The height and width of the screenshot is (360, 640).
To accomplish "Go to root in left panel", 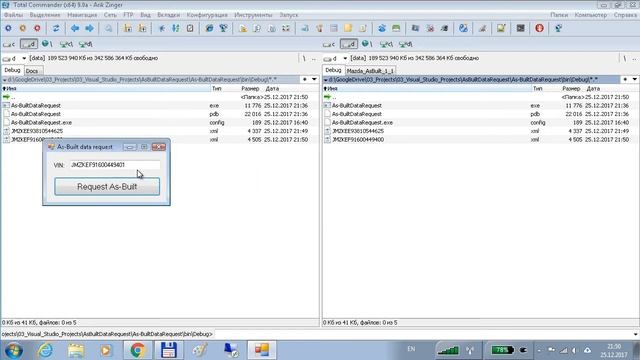I will [x=304, y=58].
